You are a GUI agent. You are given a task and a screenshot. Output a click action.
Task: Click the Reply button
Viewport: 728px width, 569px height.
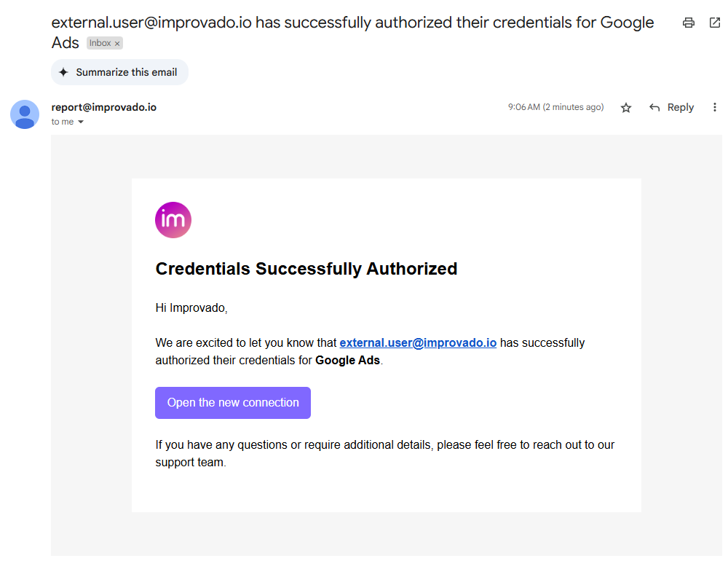click(671, 108)
